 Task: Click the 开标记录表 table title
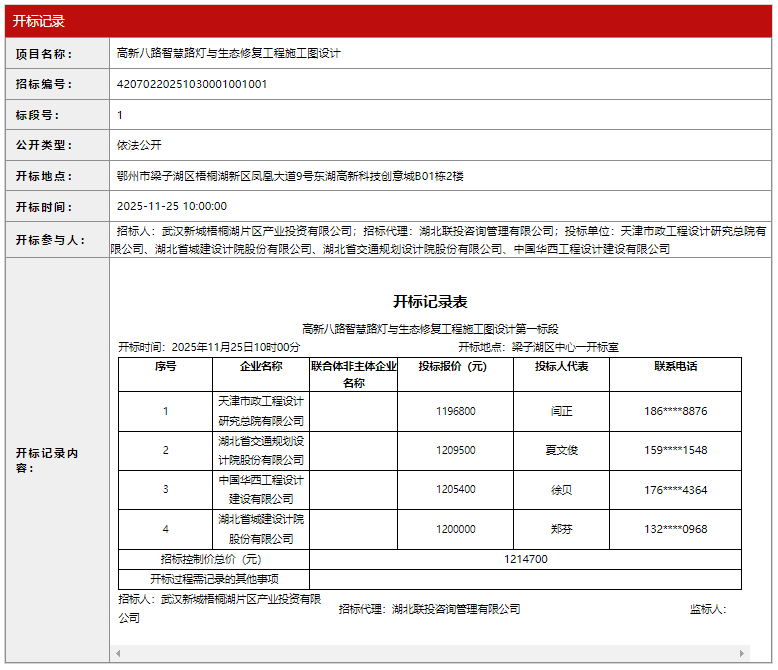pos(429,302)
